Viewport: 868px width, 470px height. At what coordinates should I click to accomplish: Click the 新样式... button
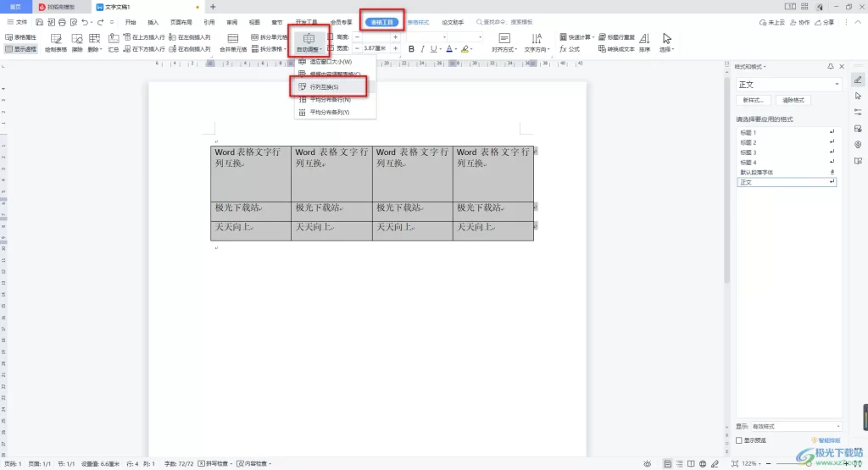point(752,100)
